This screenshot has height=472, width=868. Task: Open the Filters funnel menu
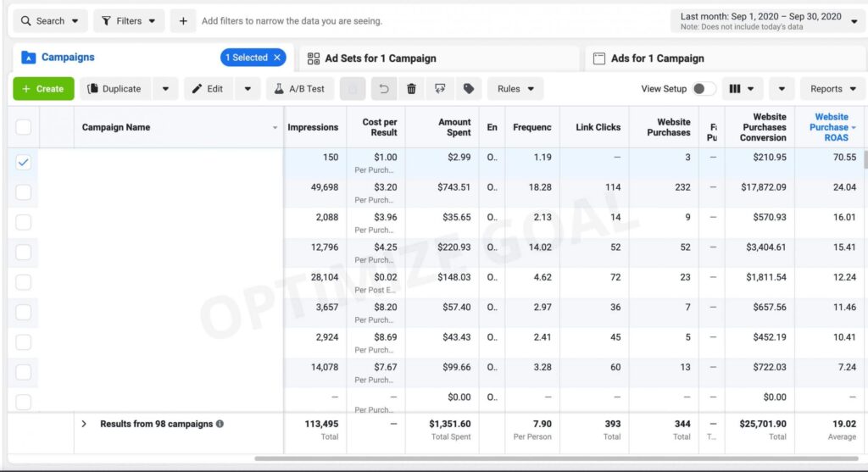(129, 21)
